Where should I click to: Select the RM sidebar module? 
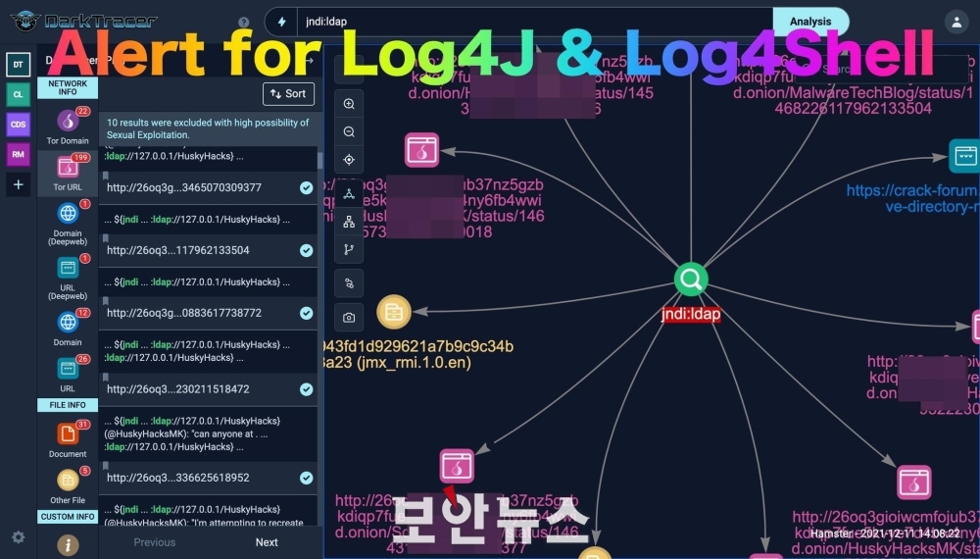point(18,154)
